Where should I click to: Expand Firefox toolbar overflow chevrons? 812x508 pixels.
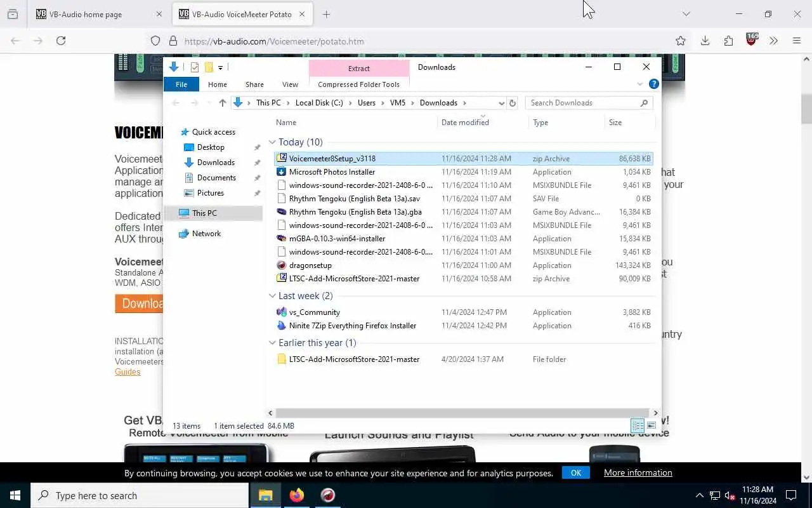tap(773, 41)
